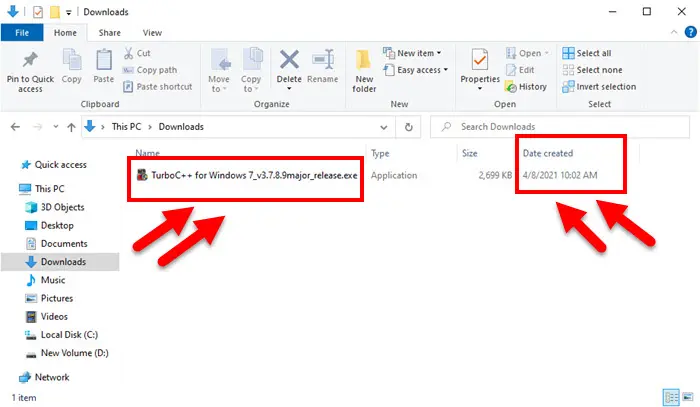Sort by Type column header
This screenshot has width=700, height=407.
click(380, 153)
